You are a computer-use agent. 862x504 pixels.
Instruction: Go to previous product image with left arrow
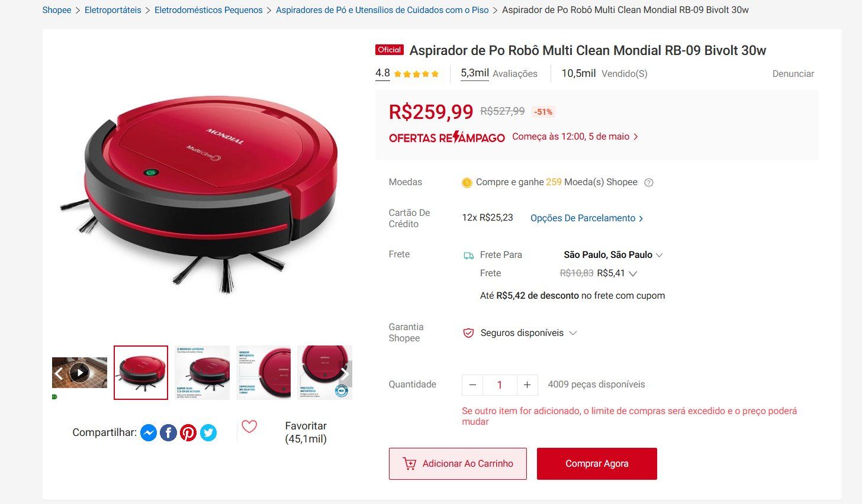click(x=59, y=373)
